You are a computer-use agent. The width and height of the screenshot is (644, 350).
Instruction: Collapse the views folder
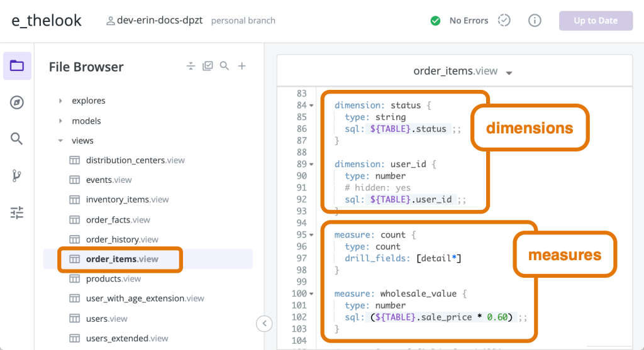[60, 141]
